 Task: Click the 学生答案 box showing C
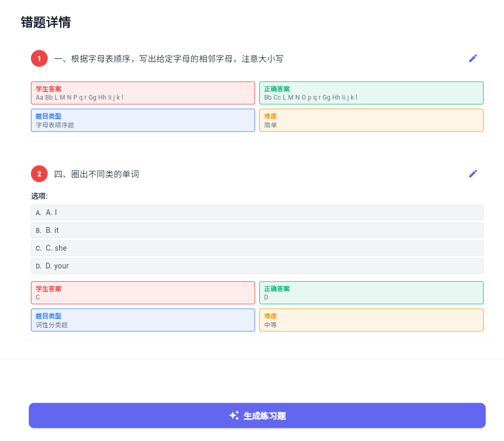(x=143, y=293)
